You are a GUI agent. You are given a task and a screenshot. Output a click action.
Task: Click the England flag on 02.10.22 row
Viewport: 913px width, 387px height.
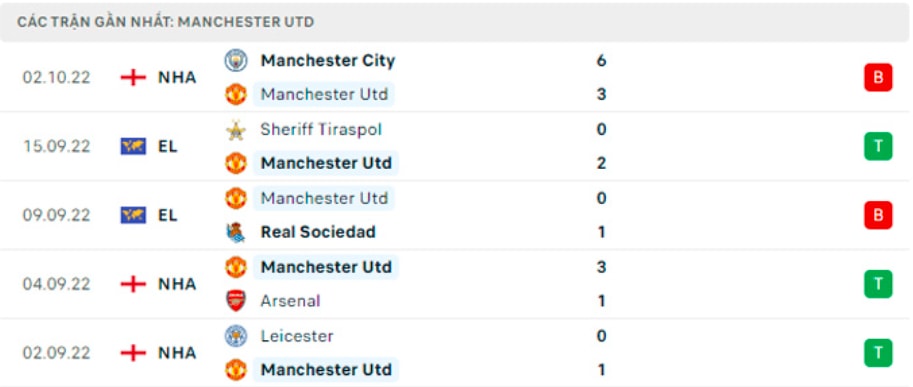[133, 77]
